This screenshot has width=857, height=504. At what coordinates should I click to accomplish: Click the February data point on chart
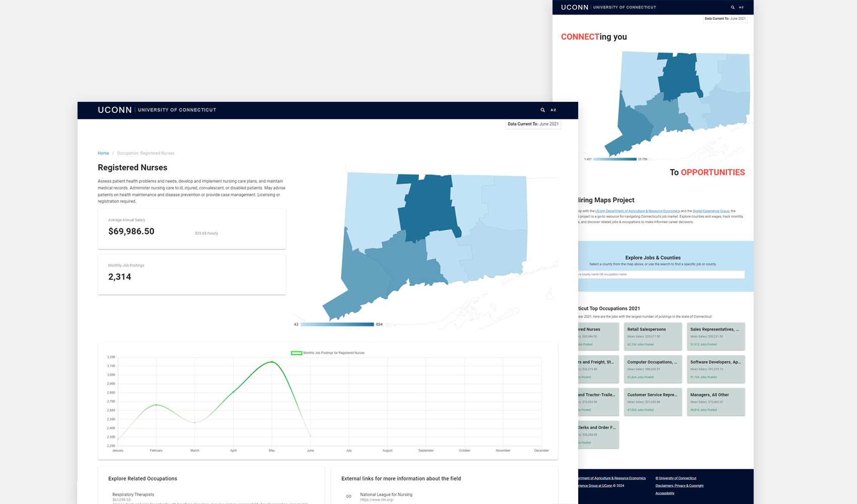coord(156,405)
